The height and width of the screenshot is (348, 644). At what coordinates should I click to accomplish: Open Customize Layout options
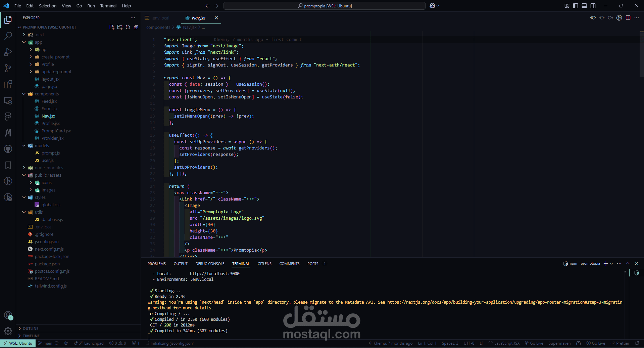click(567, 6)
